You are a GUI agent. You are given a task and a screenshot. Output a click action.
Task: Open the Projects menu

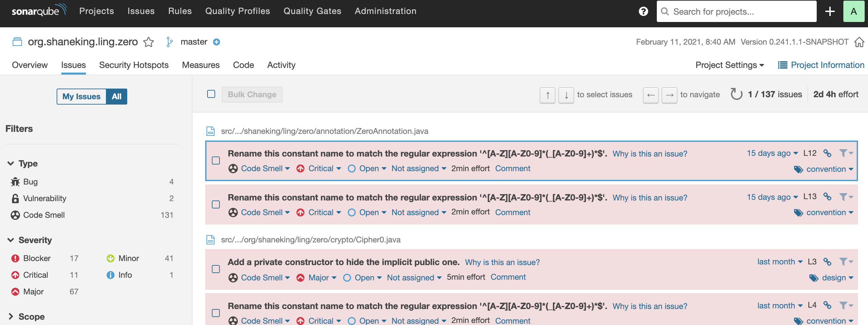coord(96,11)
